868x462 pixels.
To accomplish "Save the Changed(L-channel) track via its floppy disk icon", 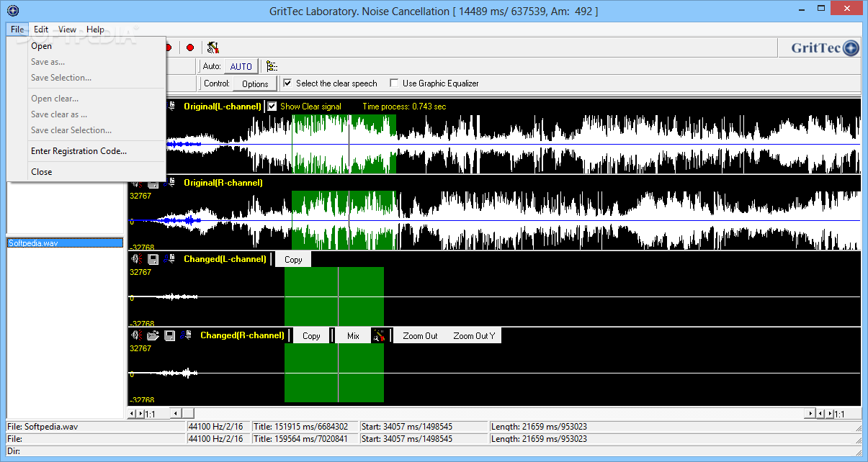I will tap(153, 259).
